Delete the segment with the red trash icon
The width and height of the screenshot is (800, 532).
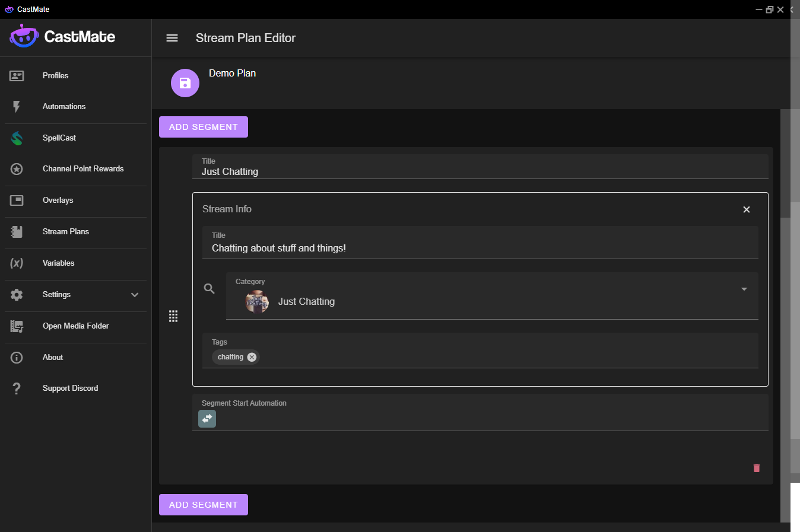pos(757,468)
